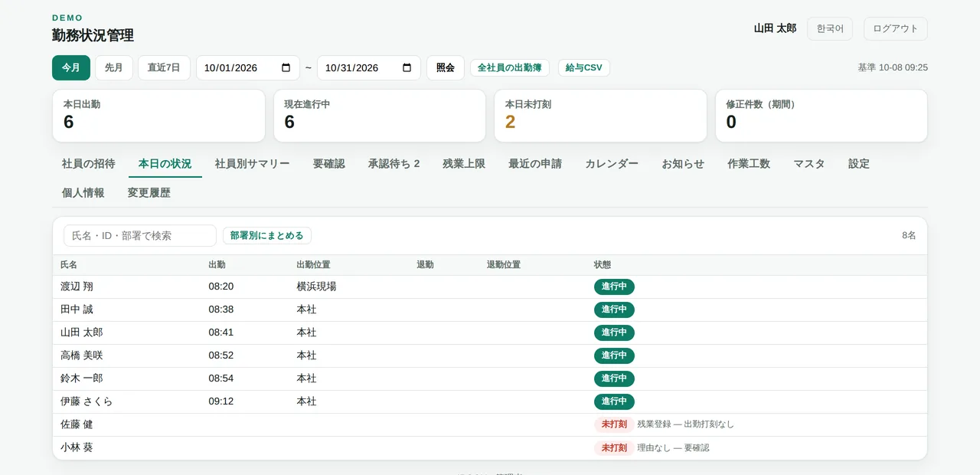Click the ログアウト button
The image size is (980, 475).
896,28
